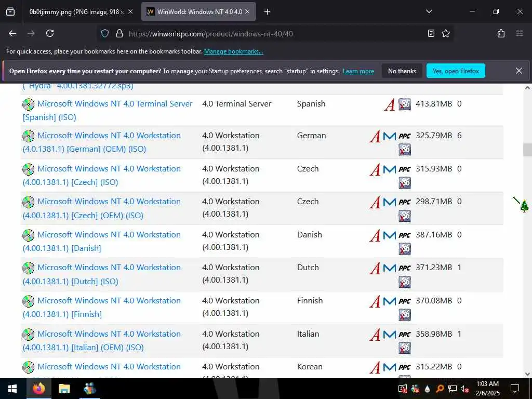
Task: Click the Firefox View icon in tab bar
Action: click(10, 12)
